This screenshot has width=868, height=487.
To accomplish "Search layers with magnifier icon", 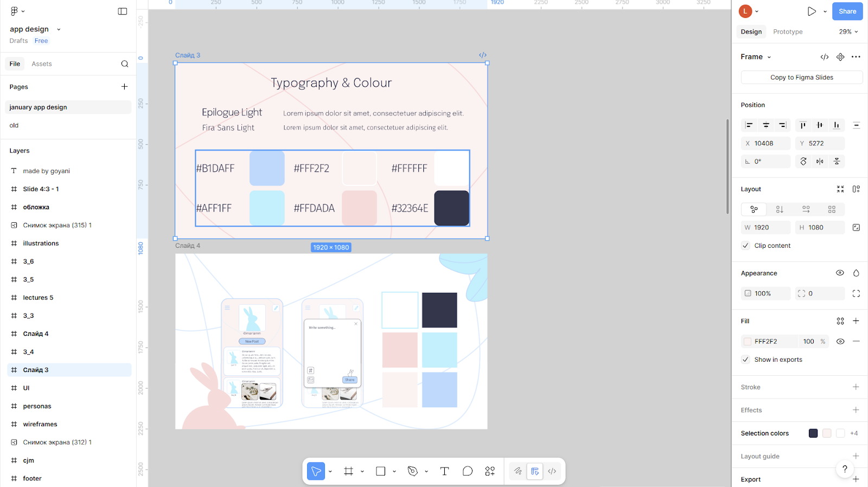I will click(x=125, y=64).
